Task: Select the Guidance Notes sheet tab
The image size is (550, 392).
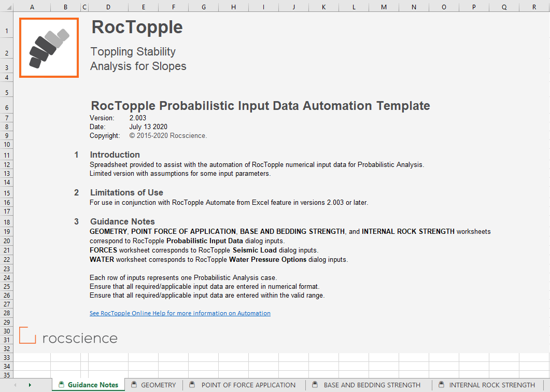Action: click(x=93, y=385)
